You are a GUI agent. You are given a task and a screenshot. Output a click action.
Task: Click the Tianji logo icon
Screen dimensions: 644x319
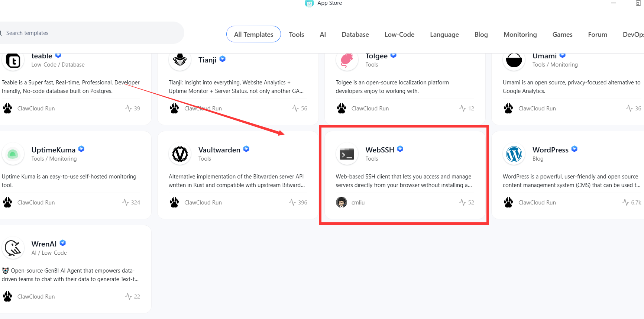(x=180, y=60)
